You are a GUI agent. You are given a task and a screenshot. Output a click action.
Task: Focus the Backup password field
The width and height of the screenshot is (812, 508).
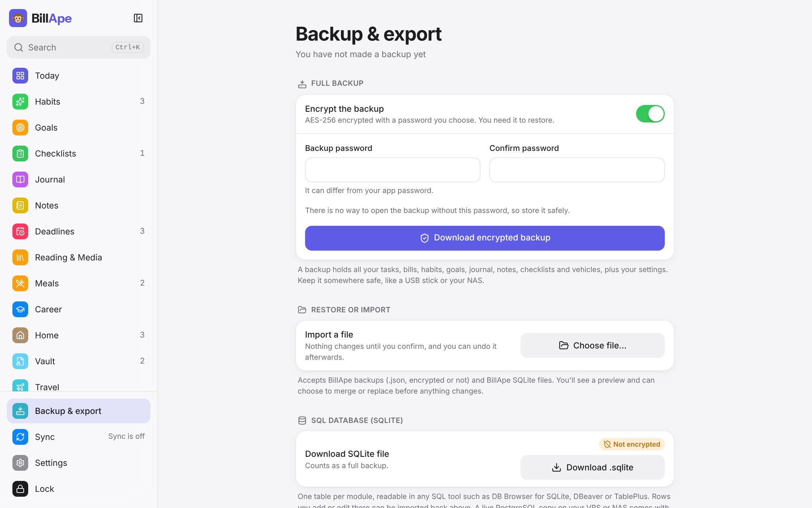[x=392, y=170]
